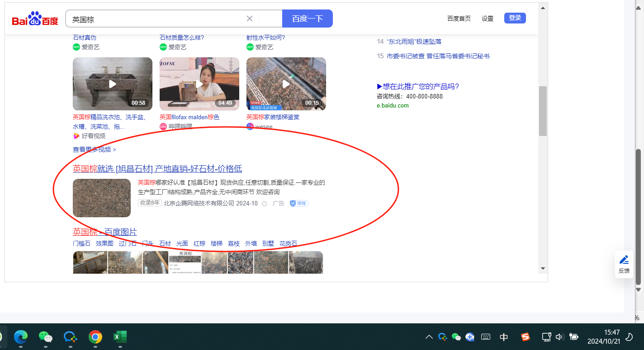Screen dimensions: 644x350
Task: Clear search text with the X icon
Action: (249, 19)
